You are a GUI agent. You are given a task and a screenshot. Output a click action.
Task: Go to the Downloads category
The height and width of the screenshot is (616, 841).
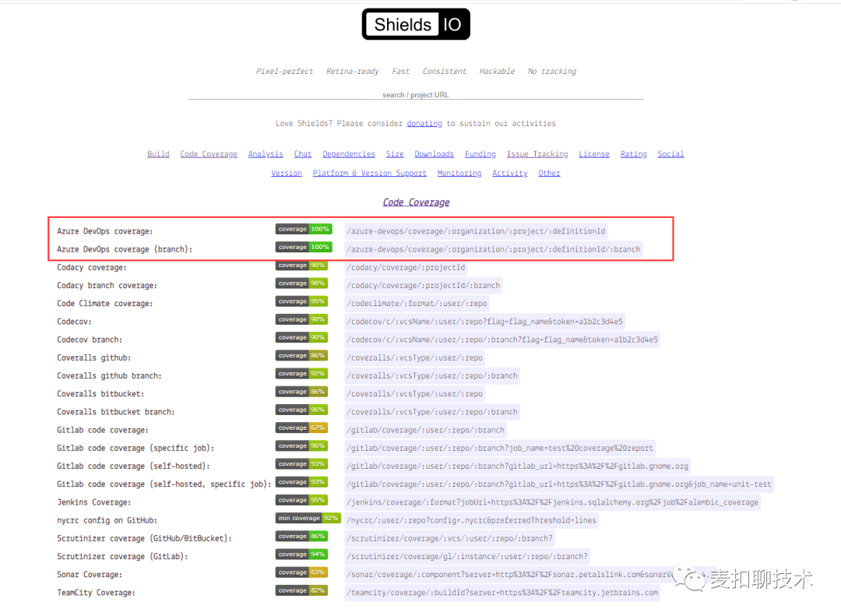point(434,154)
